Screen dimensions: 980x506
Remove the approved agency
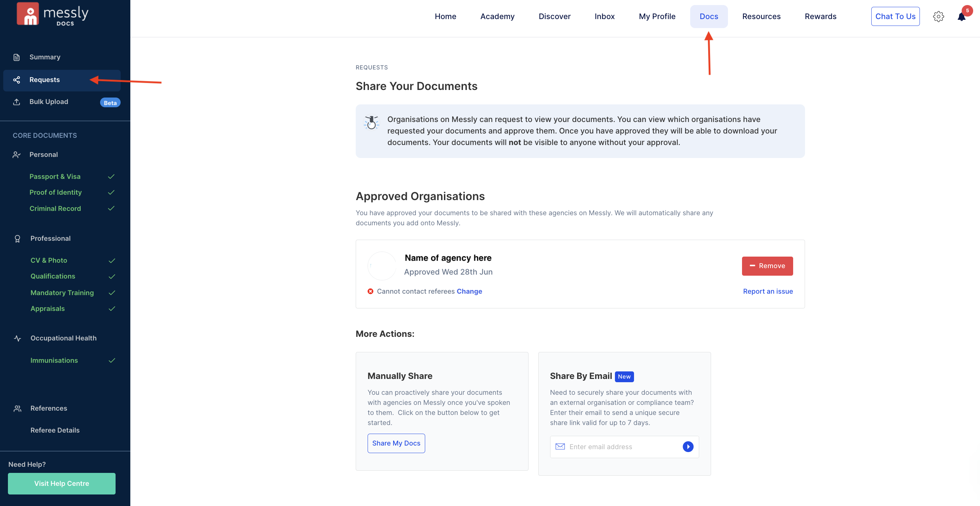(x=767, y=266)
